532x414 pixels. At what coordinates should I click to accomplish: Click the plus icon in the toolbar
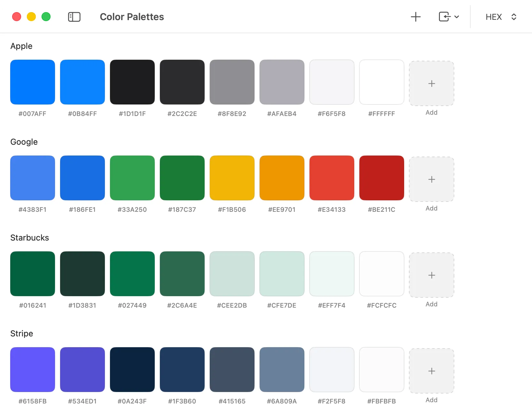pyautogui.click(x=416, y=17)
